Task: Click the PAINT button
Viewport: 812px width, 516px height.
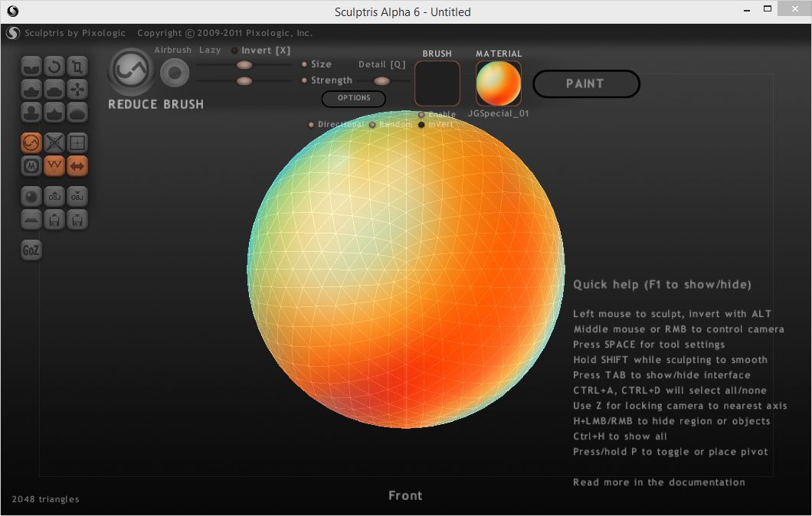Action: 585,84
